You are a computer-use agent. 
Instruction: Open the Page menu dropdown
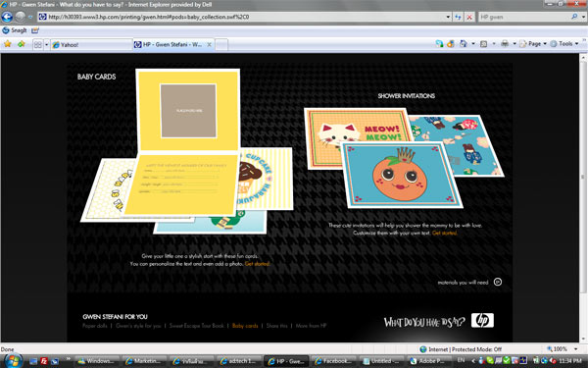coord(533,44)
